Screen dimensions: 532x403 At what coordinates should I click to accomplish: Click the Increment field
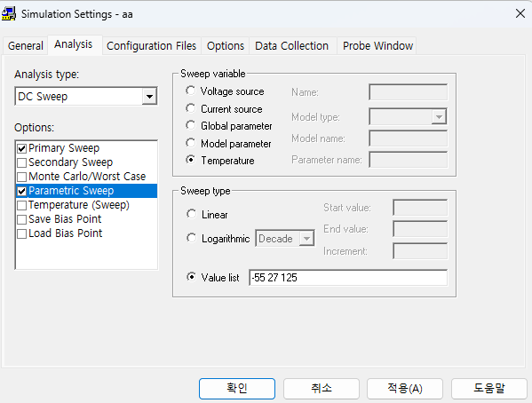point(420,251)
